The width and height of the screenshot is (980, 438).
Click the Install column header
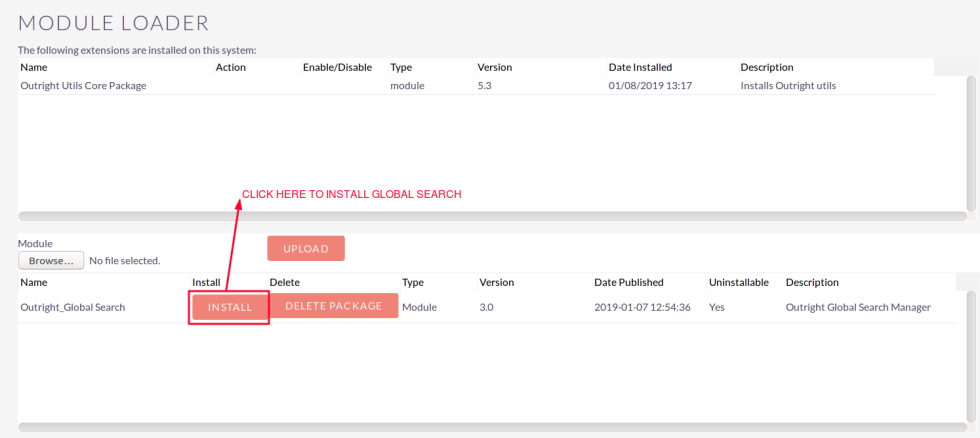click(206, 282)
